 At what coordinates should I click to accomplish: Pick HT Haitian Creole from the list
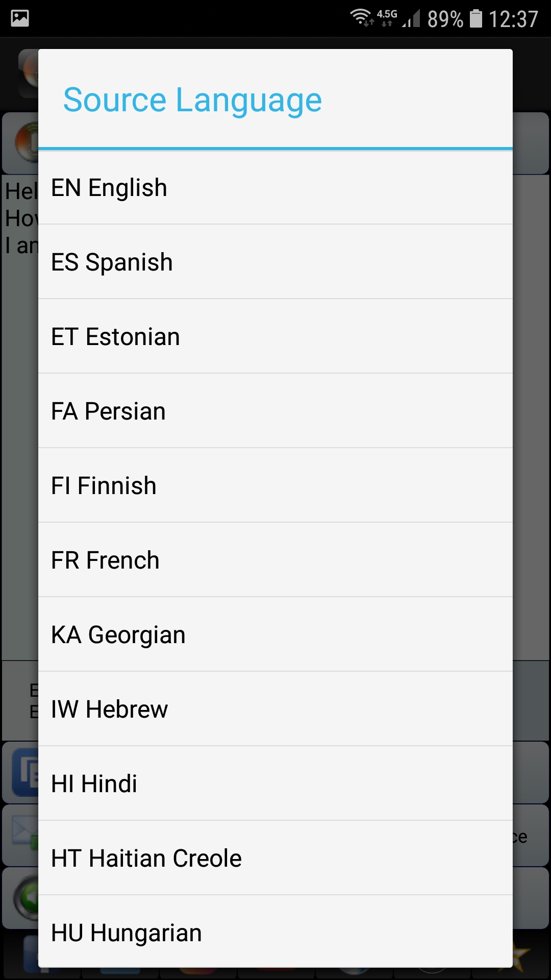[275, 858]
